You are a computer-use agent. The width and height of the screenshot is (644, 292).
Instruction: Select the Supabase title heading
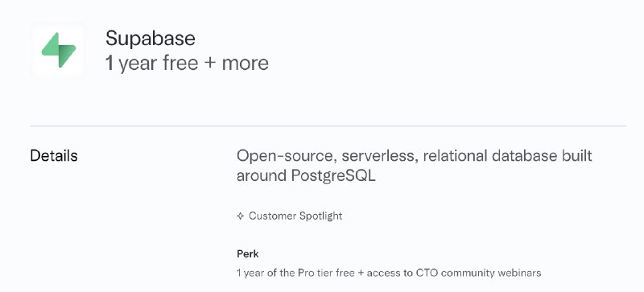[151, 38]
